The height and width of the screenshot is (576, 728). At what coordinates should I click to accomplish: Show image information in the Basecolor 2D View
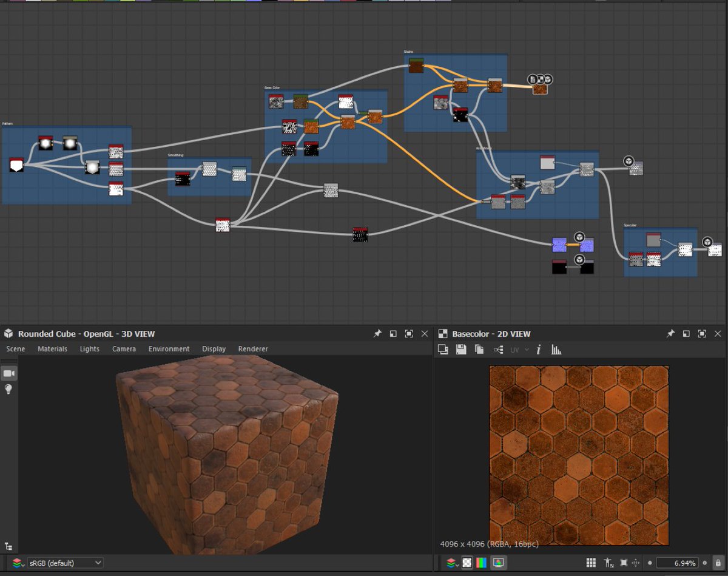point(539,350)
